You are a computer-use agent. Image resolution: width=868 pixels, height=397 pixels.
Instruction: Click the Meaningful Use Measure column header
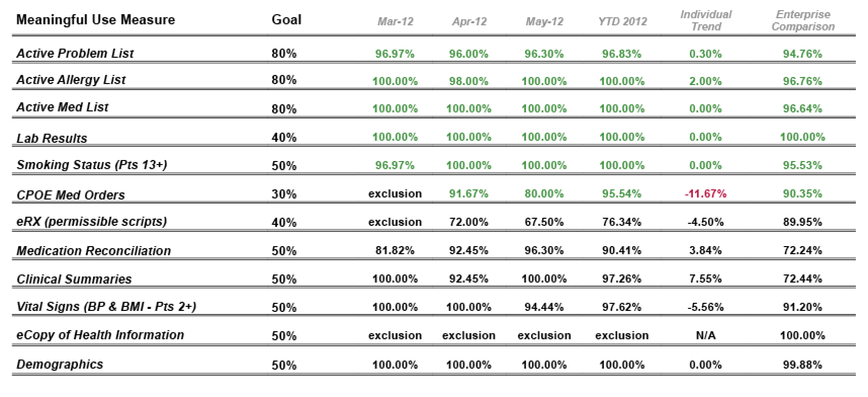point(96,20)
